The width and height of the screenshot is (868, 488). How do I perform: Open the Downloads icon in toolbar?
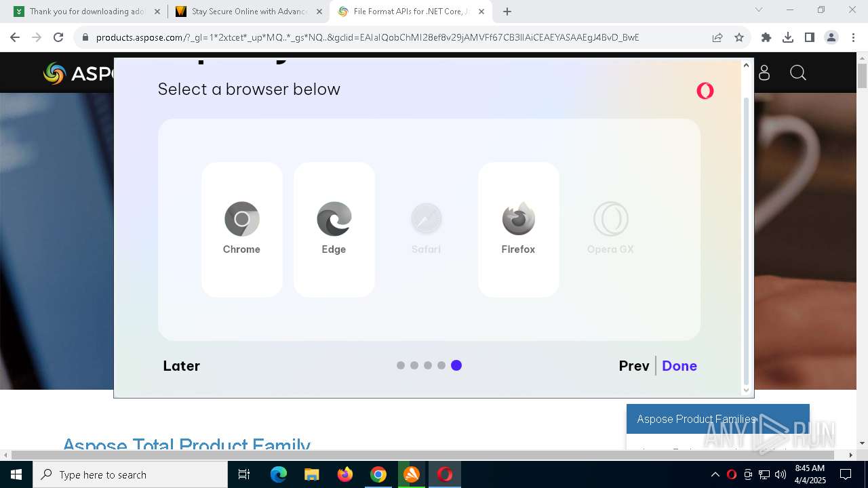(788, 37)
